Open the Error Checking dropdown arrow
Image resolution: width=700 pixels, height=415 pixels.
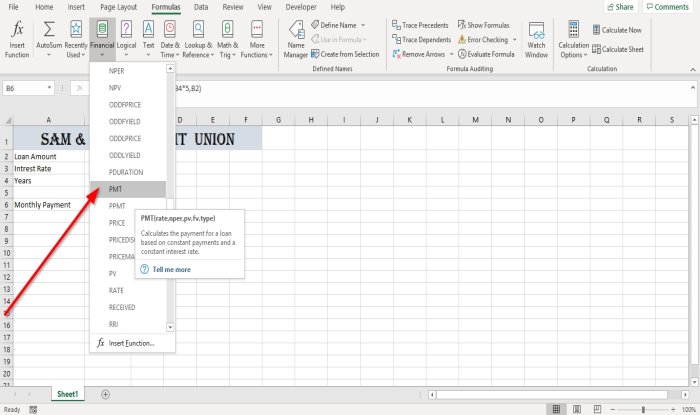click(x=514, y=40)
